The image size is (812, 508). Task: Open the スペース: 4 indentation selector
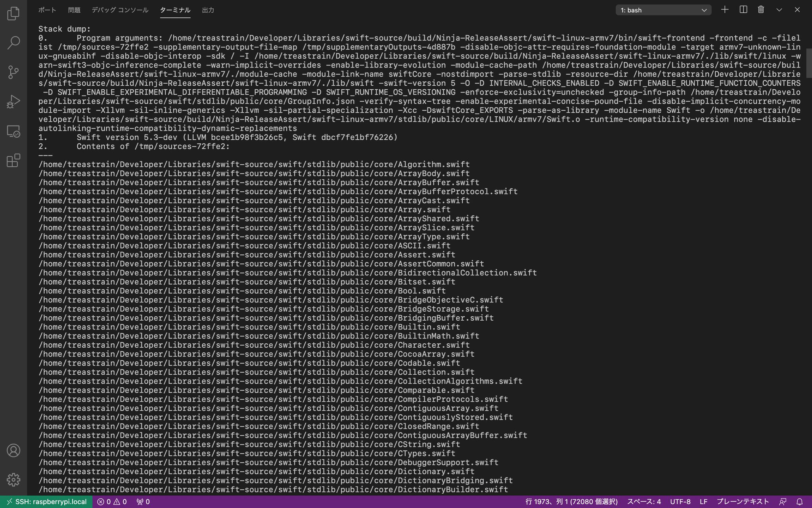pos(643,502)
